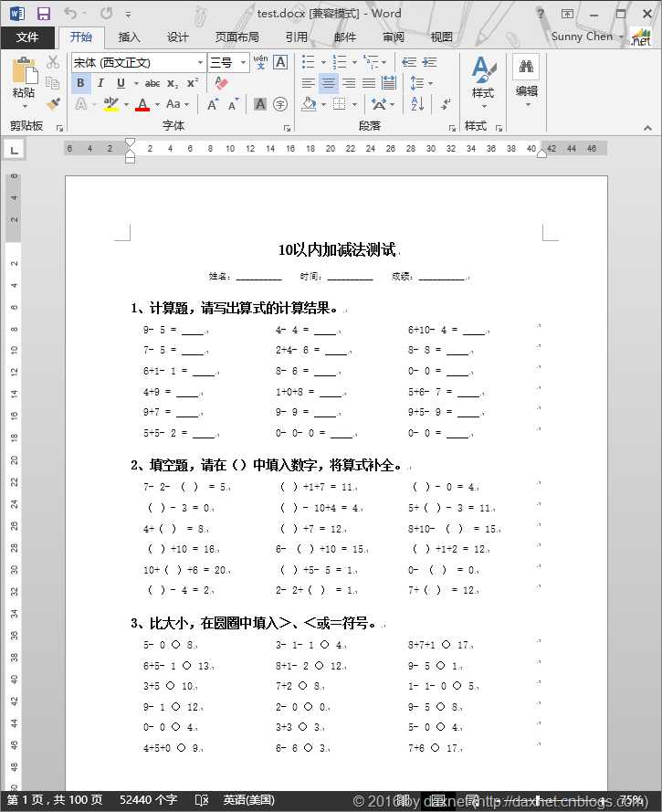Viewport: 662px width, 812px height.
Task: Open the 文件 (File) tab
Action: [26, 37]
